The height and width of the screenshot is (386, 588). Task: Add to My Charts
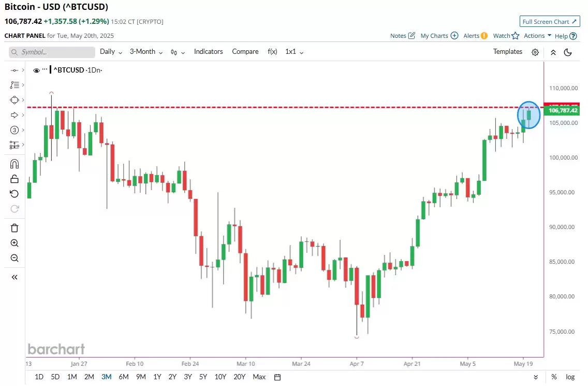(439, 36)
